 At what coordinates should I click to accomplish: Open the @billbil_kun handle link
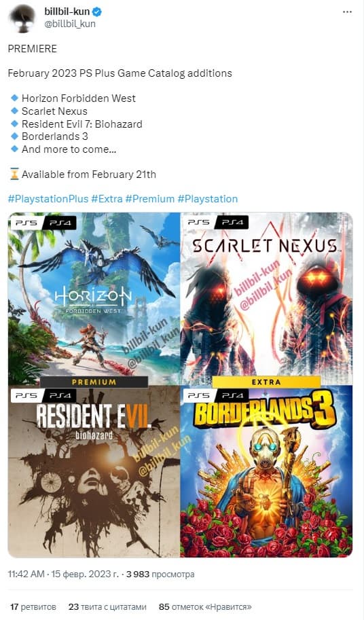pyautogui.click(x=69, y=24)
